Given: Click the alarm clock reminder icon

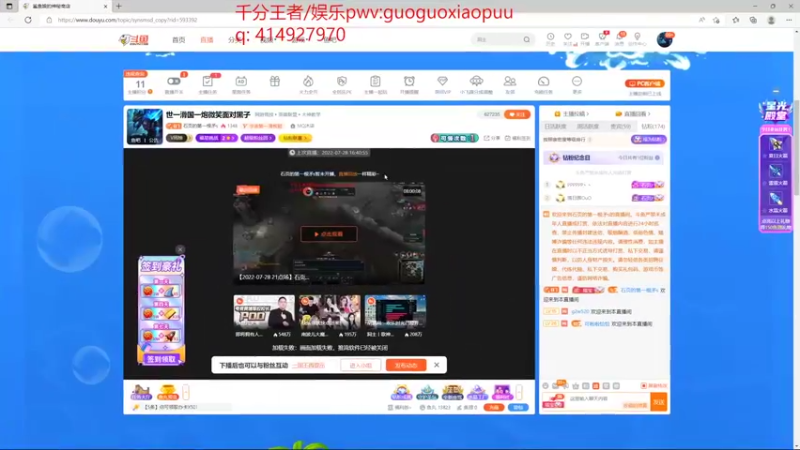Looking at the screenshot, I should (x=409, y=81).
